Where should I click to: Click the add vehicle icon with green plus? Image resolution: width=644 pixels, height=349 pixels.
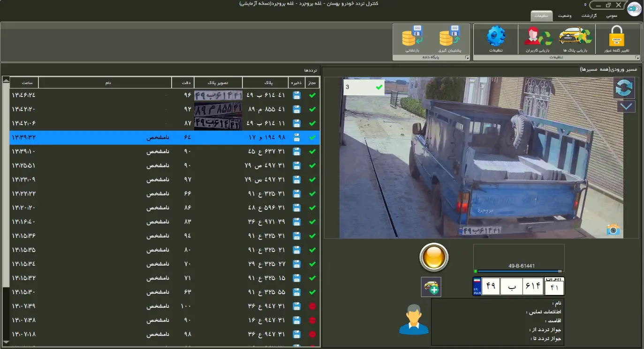click(431, 287)
